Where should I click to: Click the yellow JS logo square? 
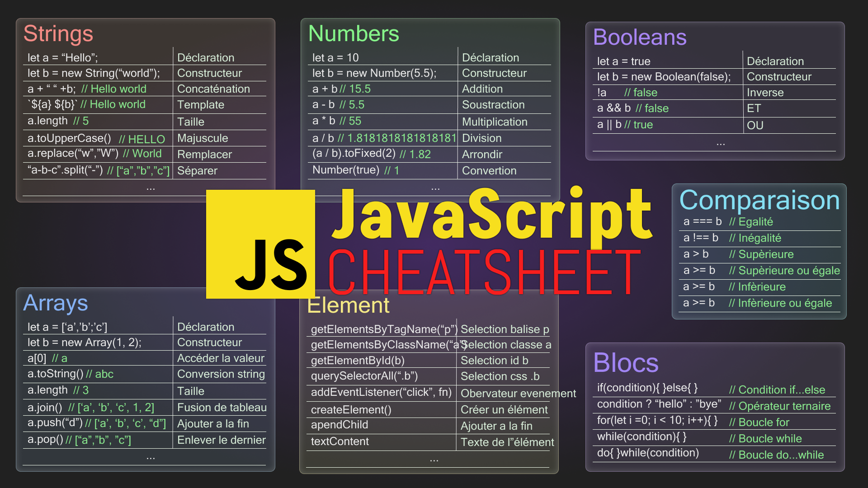tap(260, 244)
